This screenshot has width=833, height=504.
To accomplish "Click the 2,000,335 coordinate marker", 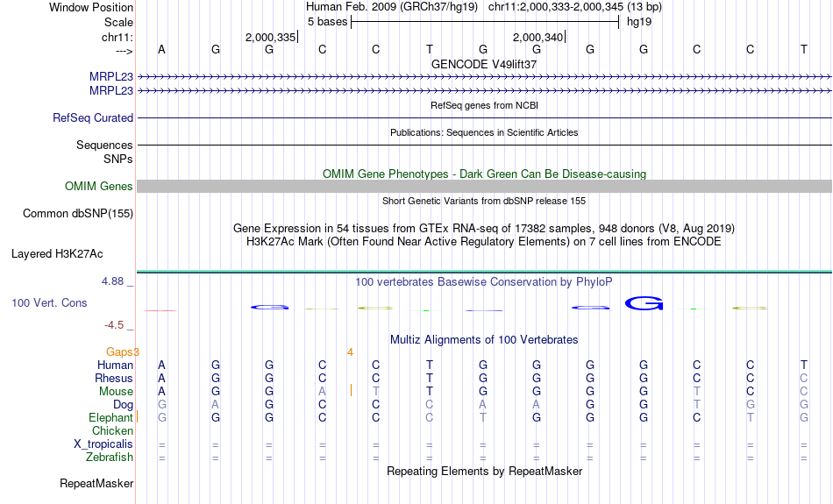I will [x=270, y=37].
